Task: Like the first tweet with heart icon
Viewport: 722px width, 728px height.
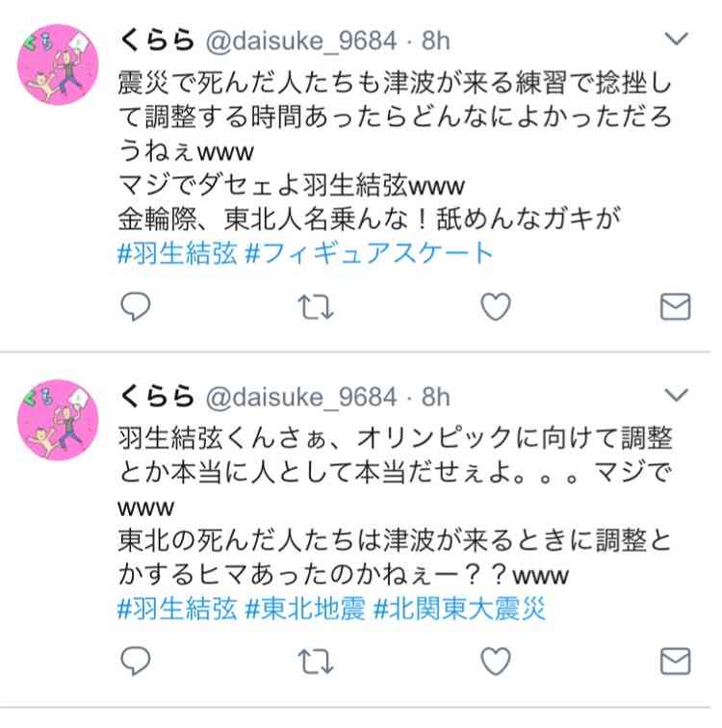Action: pos(496,306)
